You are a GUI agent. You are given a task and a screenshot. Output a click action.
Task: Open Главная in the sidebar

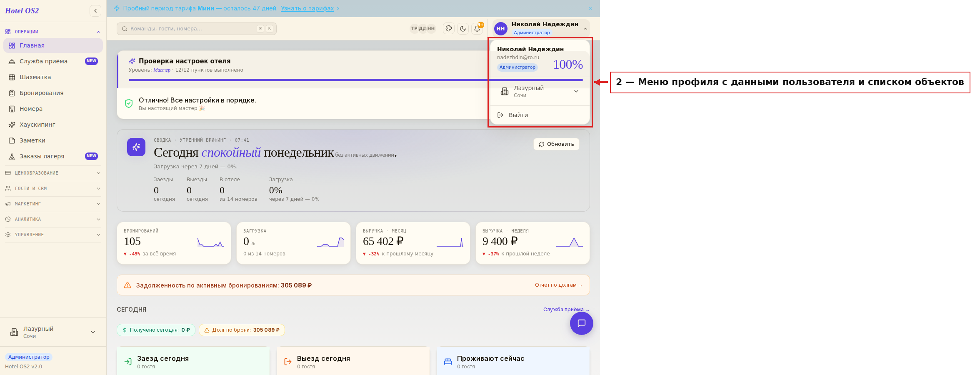click(53, 45)
